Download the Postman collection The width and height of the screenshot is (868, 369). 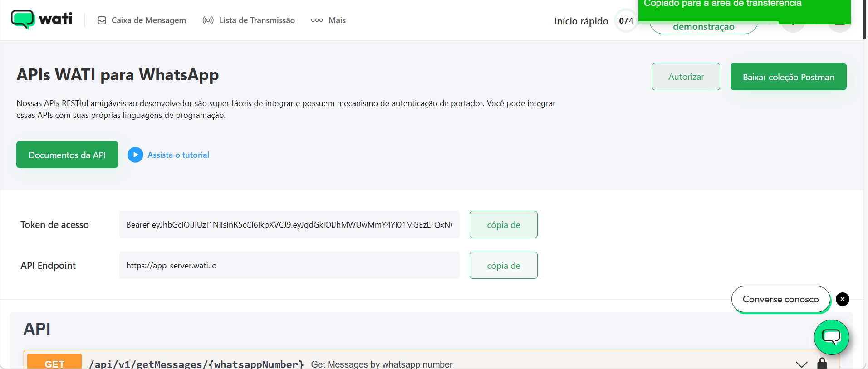click(788, 77)
